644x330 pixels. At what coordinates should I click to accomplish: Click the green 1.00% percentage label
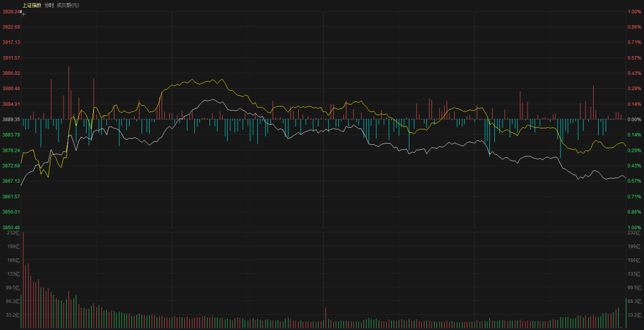(x=633, y=227)
